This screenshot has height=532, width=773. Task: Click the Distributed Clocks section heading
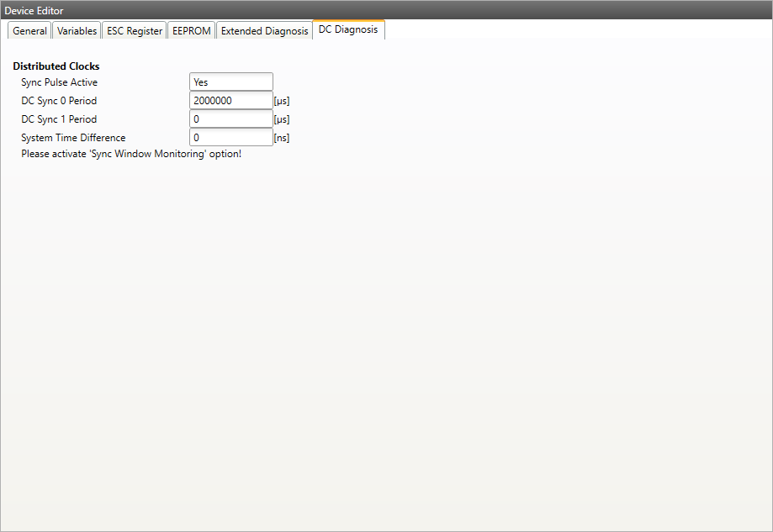point(56,66)
